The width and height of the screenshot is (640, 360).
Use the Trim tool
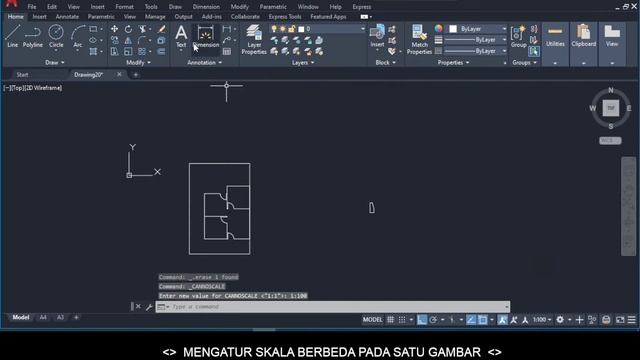pyautogui.click(x=142, y=29)
